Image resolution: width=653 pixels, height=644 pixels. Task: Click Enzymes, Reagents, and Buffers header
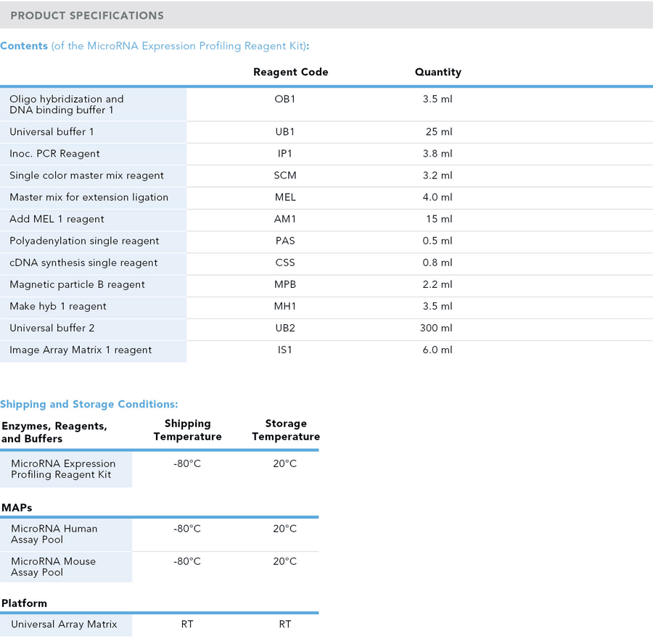[54, 432]
